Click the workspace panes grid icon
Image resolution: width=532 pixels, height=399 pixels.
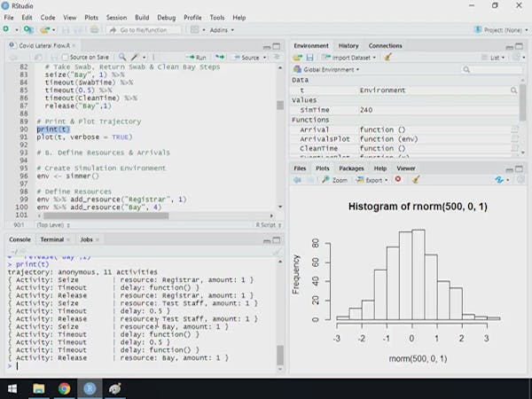click(x=194, y=29)
